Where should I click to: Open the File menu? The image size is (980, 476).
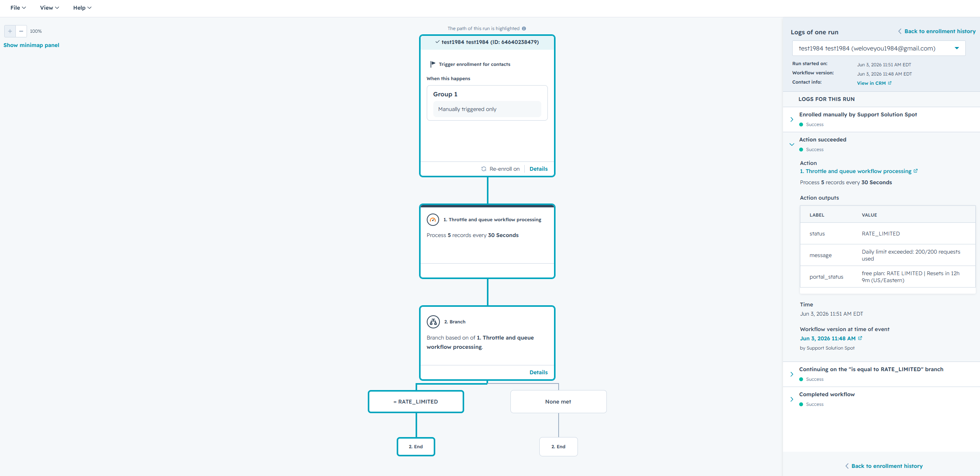point(18,8)
